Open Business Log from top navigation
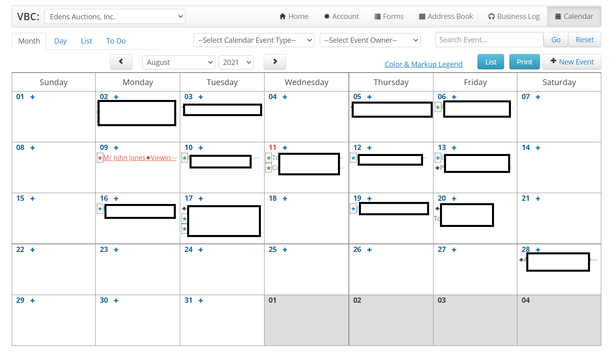 point(514,17)
